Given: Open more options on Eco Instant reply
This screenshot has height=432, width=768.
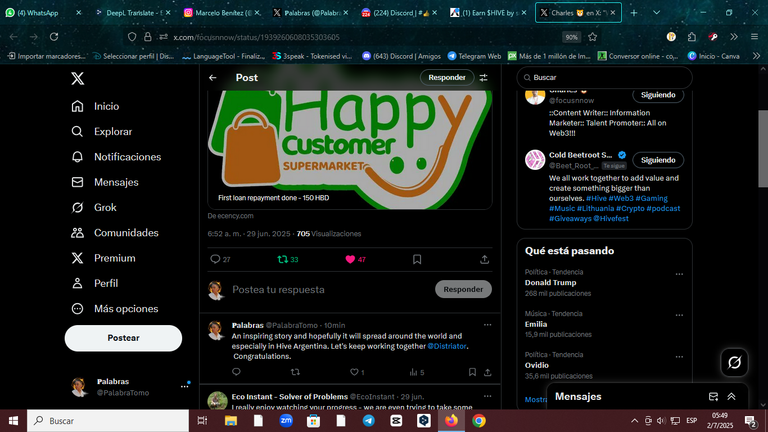Looking at the screenshot, I should tap(487, 396).
